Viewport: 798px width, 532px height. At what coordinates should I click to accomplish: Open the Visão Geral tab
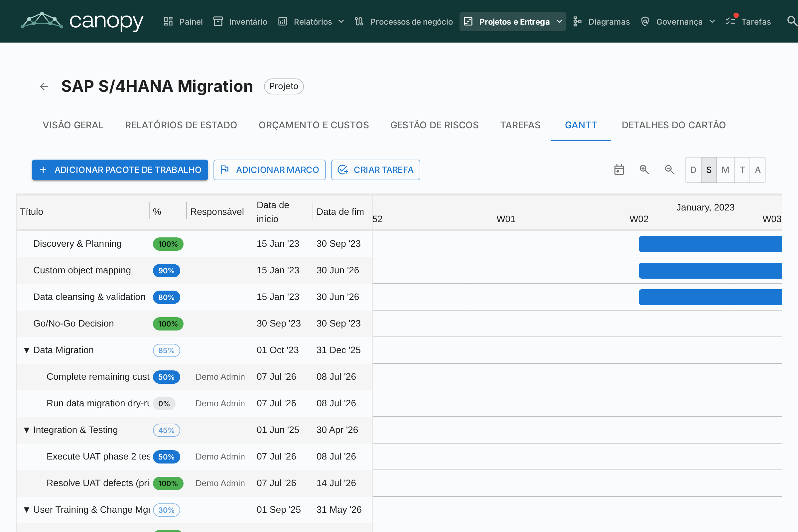tap(73, 125)
